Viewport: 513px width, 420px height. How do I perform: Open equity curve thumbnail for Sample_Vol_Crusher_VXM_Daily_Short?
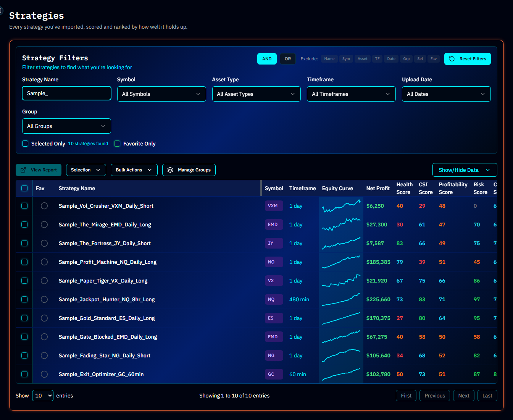click(x=341, y=206)
